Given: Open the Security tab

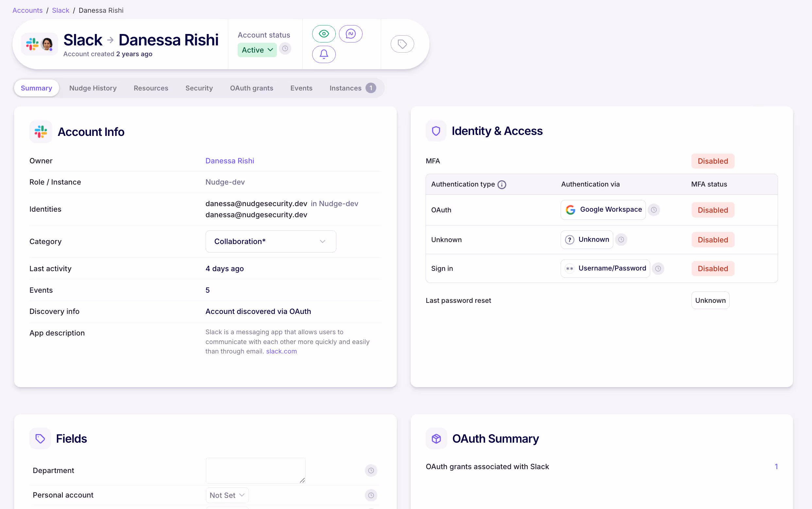Looking at the screenshot, I should (x=199, y=88).
